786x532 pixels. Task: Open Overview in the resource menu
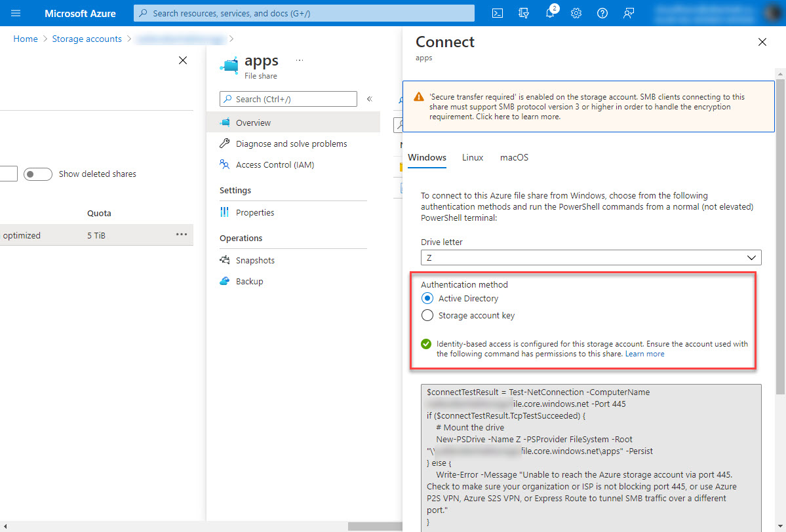[293, 123]
